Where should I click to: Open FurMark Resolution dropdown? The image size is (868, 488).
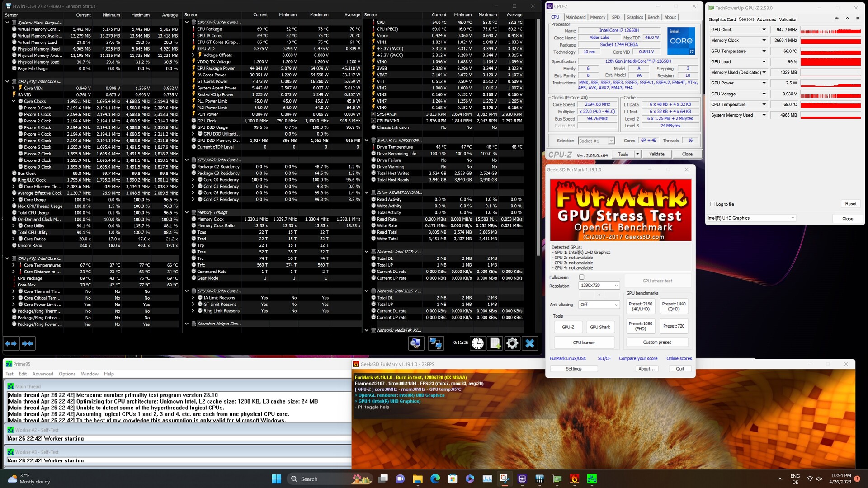(x=599, y=286)
